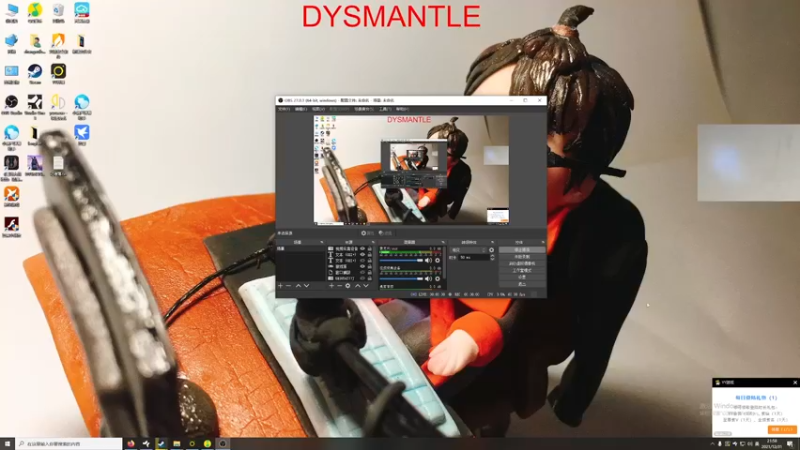Adjust the video capture device volume slider
This screenshot has width=800, height=450.
pos(401,279)
